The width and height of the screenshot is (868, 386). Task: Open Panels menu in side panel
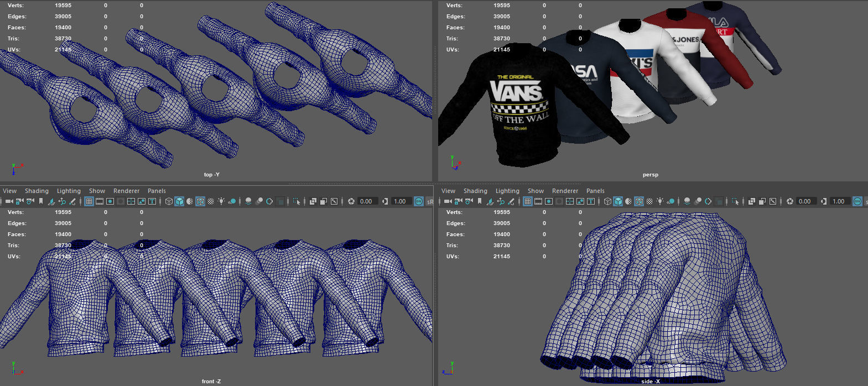coord(595,191)
